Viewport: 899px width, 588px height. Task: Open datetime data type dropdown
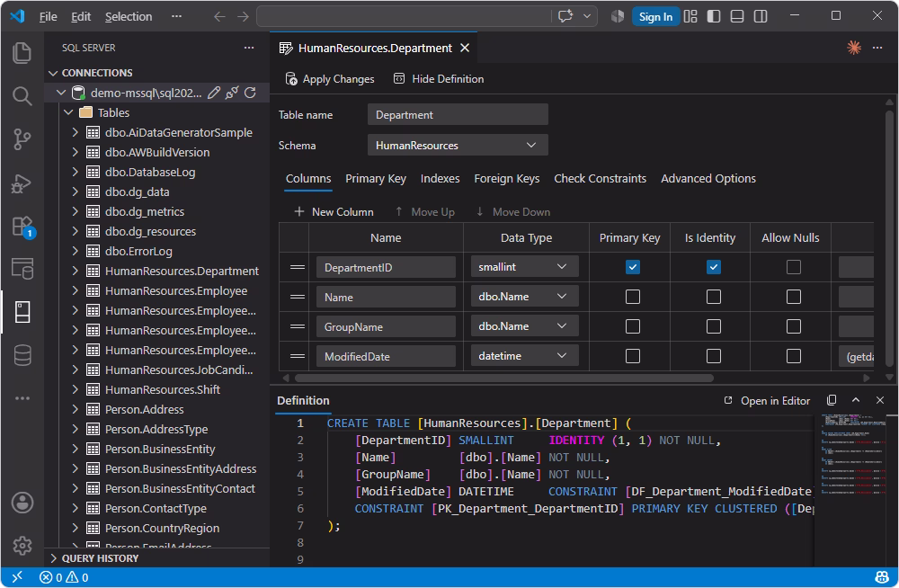pos(525,356)
